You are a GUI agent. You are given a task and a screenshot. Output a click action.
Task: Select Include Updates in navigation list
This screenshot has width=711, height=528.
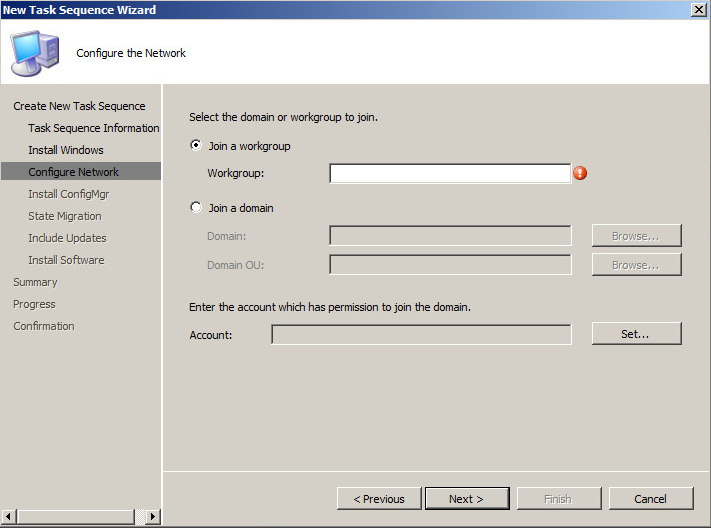coord(67,238)
